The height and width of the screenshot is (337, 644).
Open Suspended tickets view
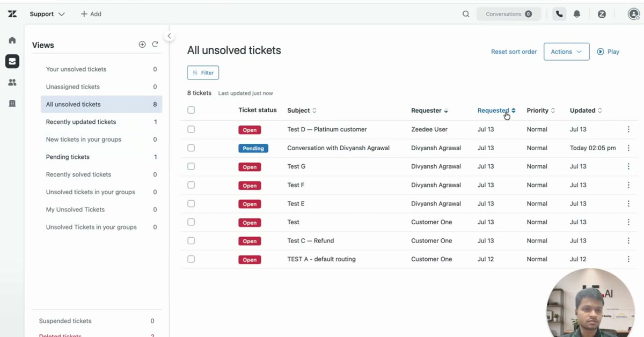point(97,321)
